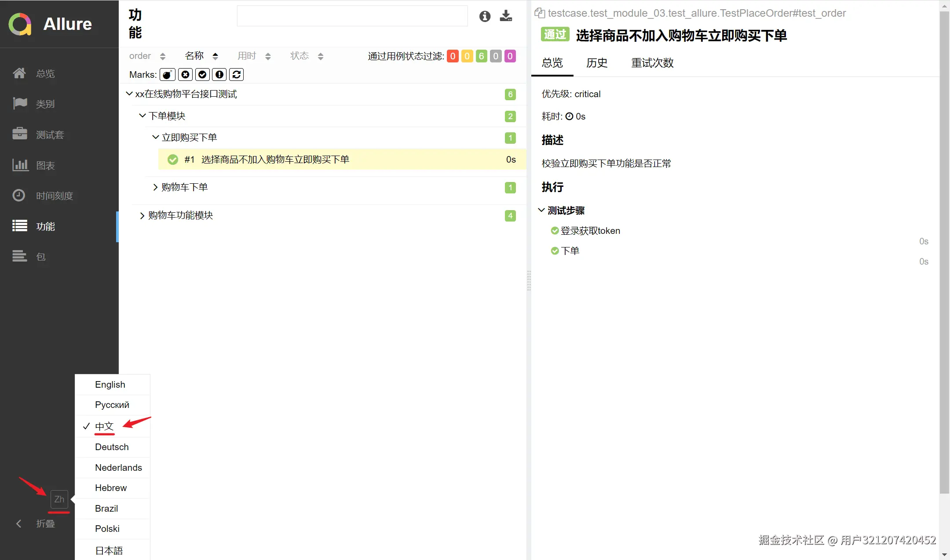Click the download CSV icon

506,16
